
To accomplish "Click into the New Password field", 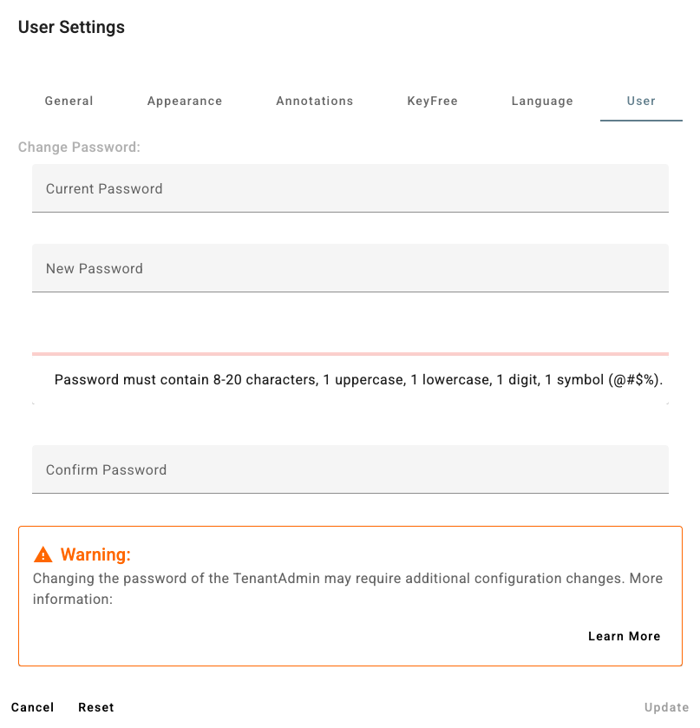I will coord(350,268).
